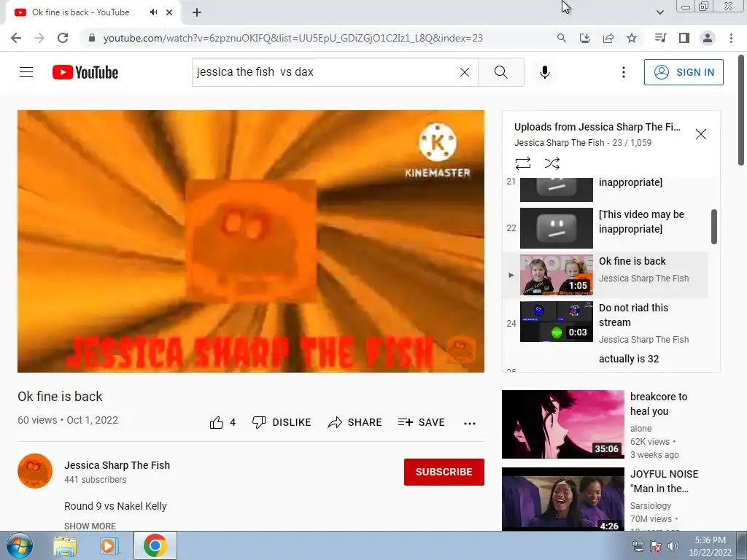Click the install/download page icon in address bar

pyautogui.click(x=585, y=38)
